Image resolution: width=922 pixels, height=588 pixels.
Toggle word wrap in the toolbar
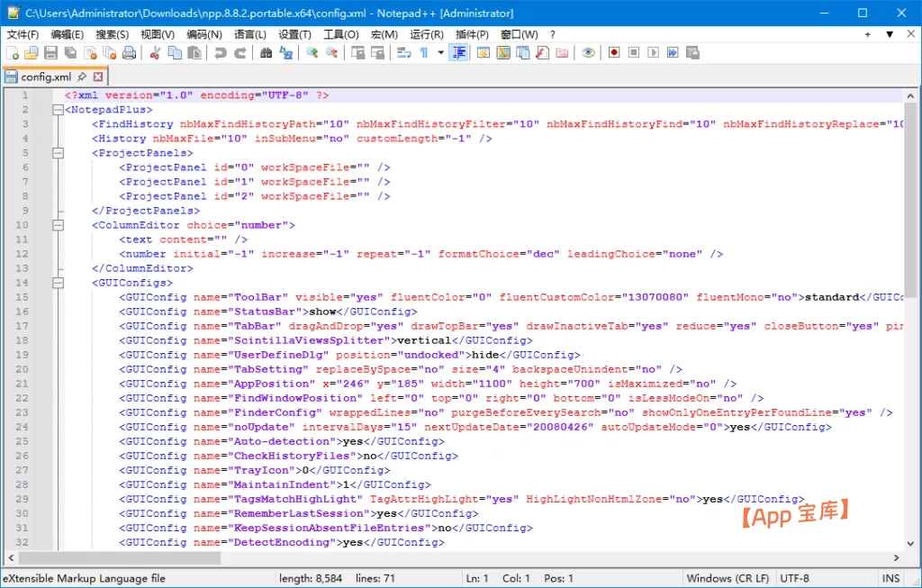(x=403, y=53)
